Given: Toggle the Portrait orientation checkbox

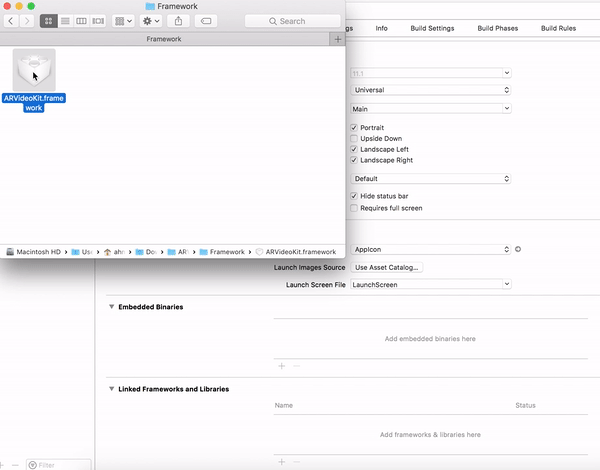Looking at the screenshot, I should click(354, 127).
